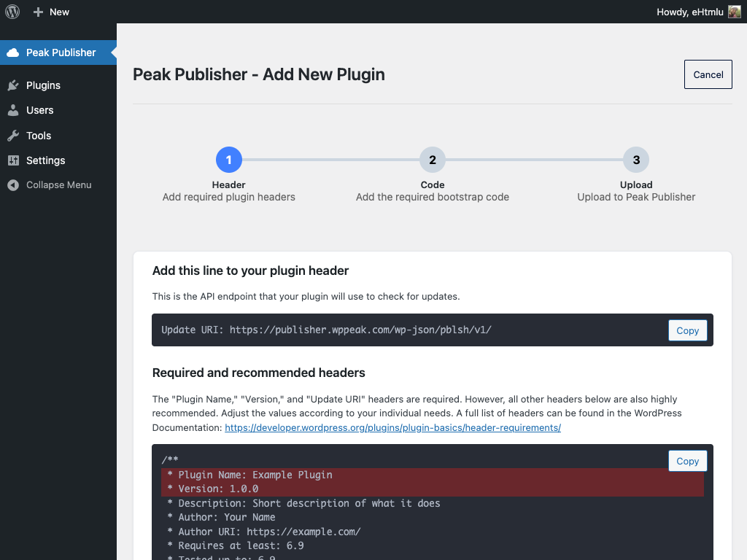Viewport: 747px width, 560px height.
Task: Click the Plugins plug icon
Action: 12,85
